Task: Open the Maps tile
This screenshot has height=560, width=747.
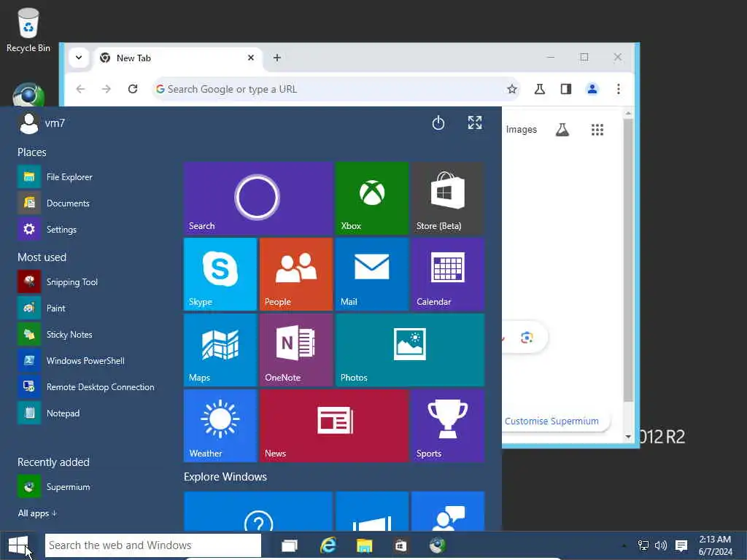Action: pos(220,350)
